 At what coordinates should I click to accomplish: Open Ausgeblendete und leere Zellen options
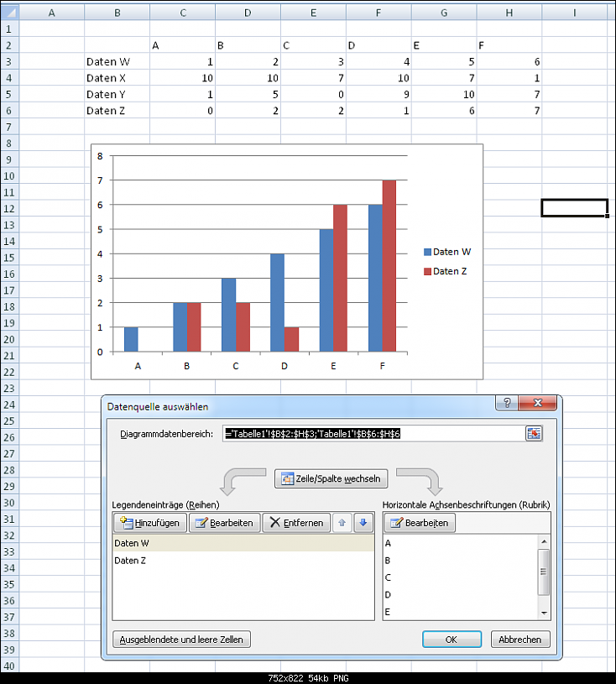point(180,640)
